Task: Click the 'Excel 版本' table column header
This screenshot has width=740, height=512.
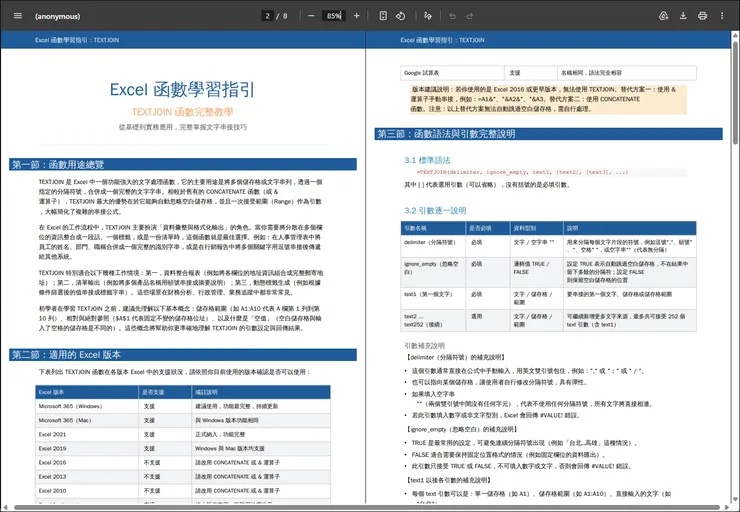Action: pos(87,392)
